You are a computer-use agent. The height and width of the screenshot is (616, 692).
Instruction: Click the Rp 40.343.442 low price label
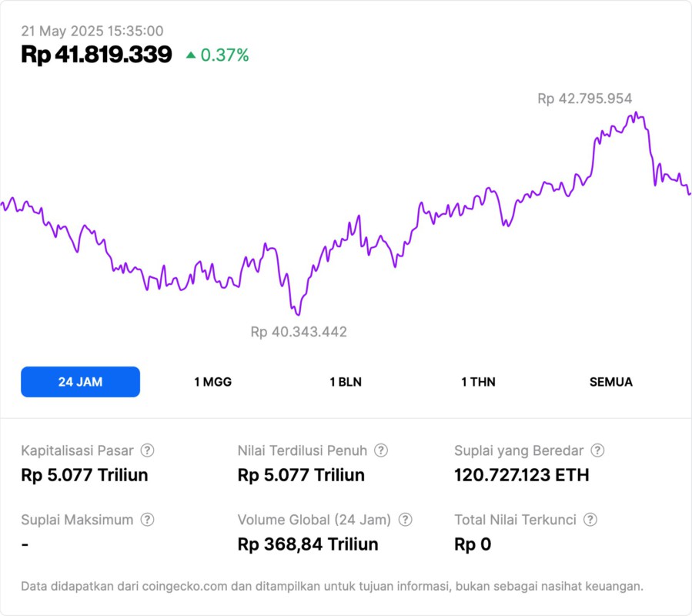click(299, 332)
